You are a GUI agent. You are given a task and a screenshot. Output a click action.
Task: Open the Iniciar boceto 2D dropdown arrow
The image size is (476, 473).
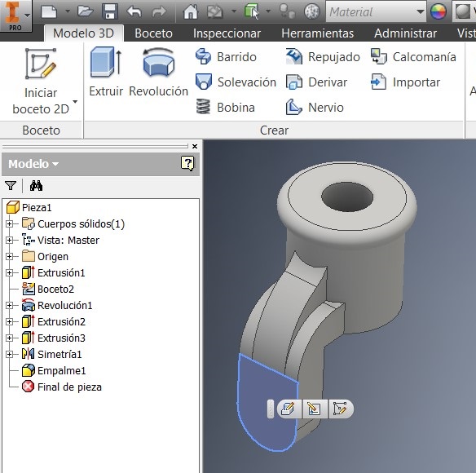[x=75, y=101]
